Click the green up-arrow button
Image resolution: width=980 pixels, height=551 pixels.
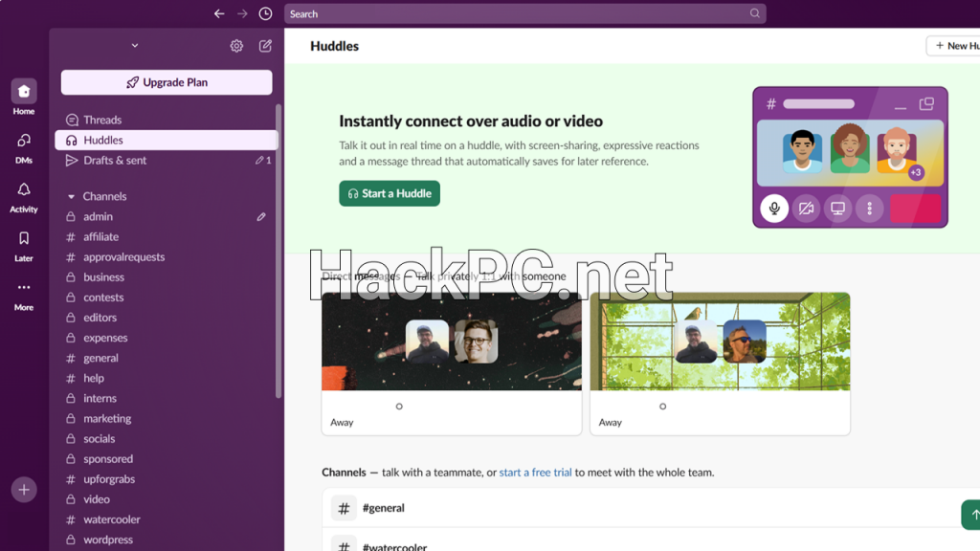pyautogui.click(x=971, y=515)
